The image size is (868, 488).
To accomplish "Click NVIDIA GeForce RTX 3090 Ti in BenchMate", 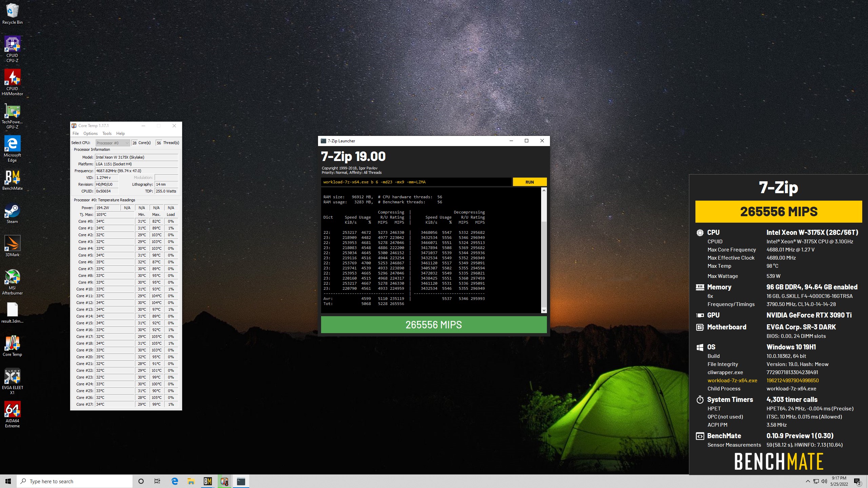I will coord(809,315).
